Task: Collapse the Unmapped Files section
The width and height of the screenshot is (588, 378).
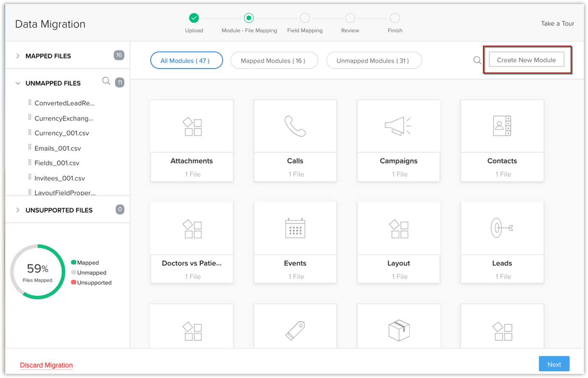Action: click(x=18, y=83)
